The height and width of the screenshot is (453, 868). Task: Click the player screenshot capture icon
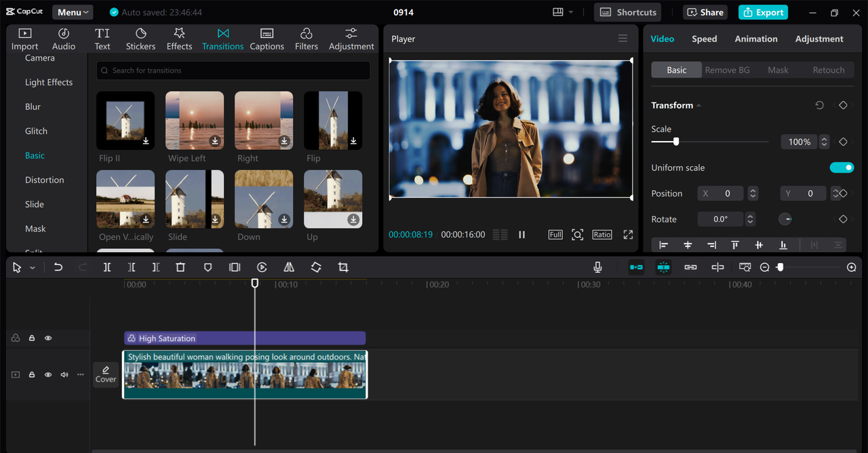[x=577, y=235]
